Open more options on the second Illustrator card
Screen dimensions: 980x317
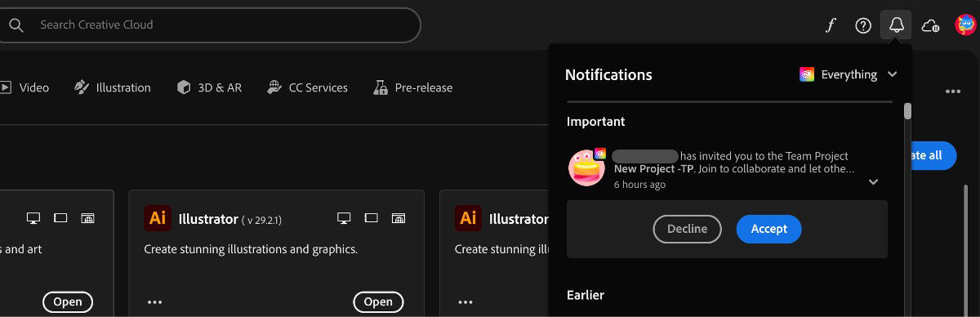click(465, 301)
